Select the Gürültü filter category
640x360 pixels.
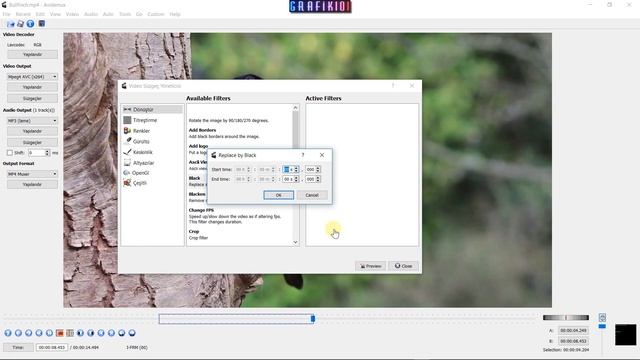[152, 141]
